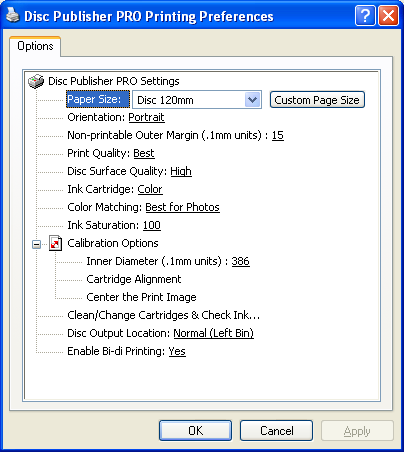Confirm settings with the OK button
Image resolution: width=404 pixels, height=452 pixels.
195,431
